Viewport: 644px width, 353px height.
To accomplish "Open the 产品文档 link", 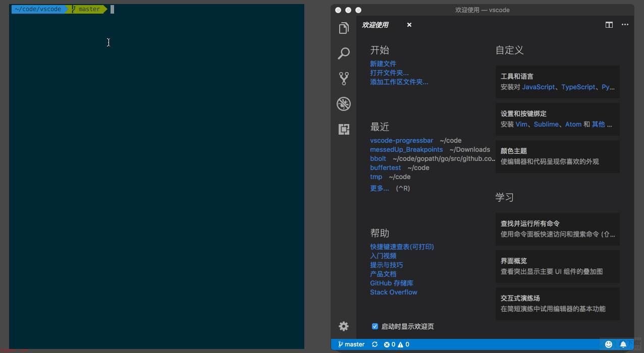I will 383,274.
